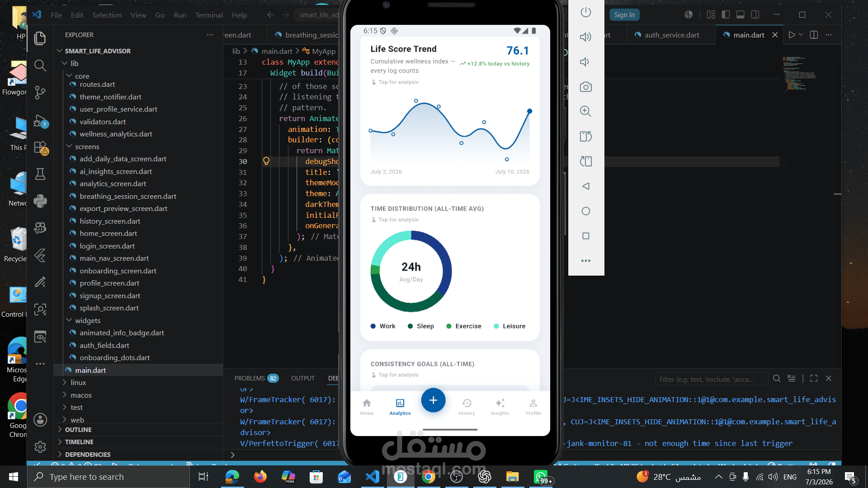Open the Manage gear settings menu

(x=40, y=447)
